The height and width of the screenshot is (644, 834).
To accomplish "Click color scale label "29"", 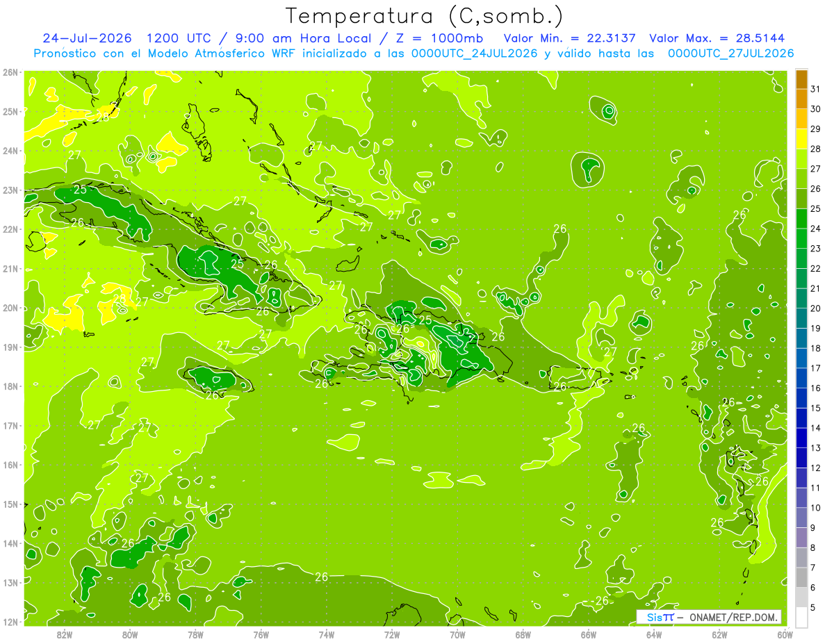I will [x=815, y=129].
